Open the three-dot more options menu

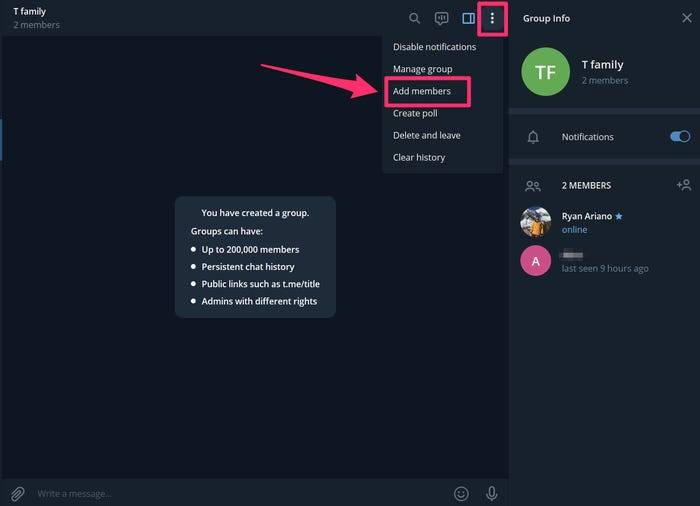coord(492,18)
